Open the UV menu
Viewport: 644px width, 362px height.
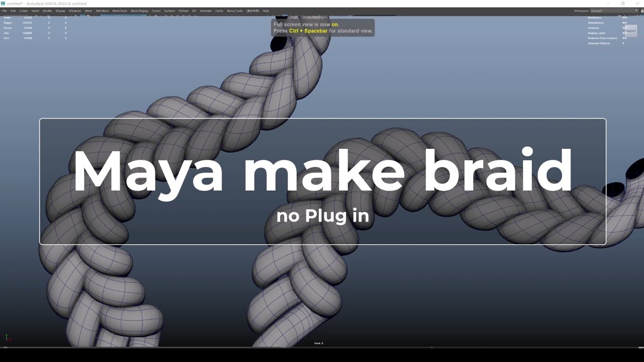(x=194, y=11)
